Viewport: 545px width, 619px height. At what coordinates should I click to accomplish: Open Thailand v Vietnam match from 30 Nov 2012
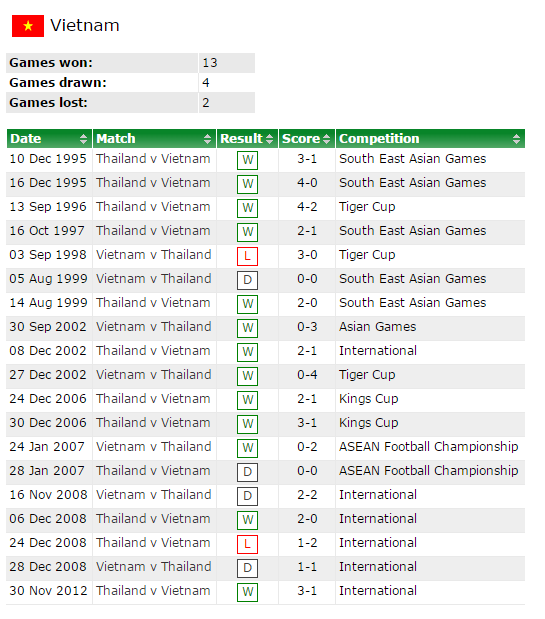click(x=153, y=591)
